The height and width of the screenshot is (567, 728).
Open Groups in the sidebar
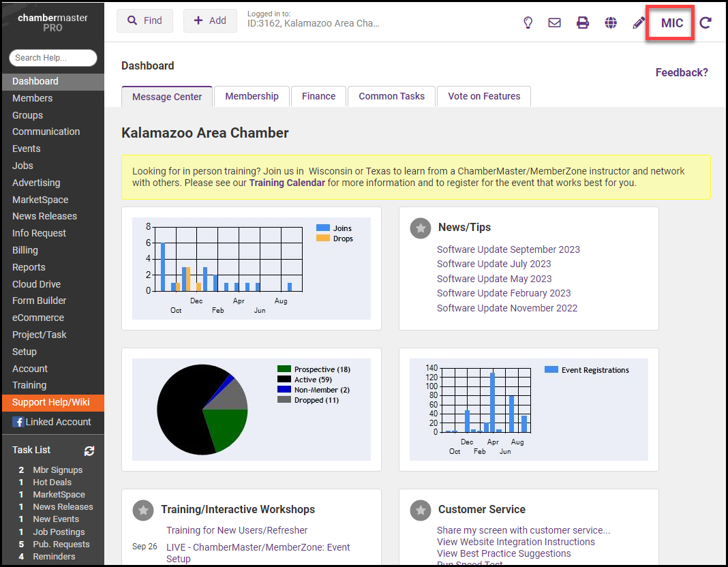click(x=27, y=115)
